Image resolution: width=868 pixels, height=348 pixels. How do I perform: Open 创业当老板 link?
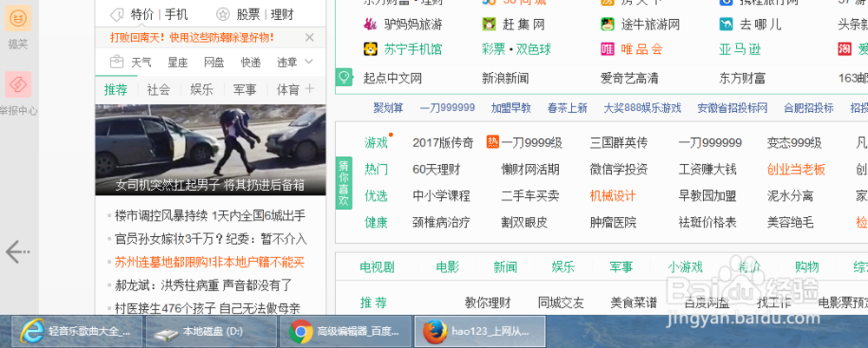click(796, 169)
